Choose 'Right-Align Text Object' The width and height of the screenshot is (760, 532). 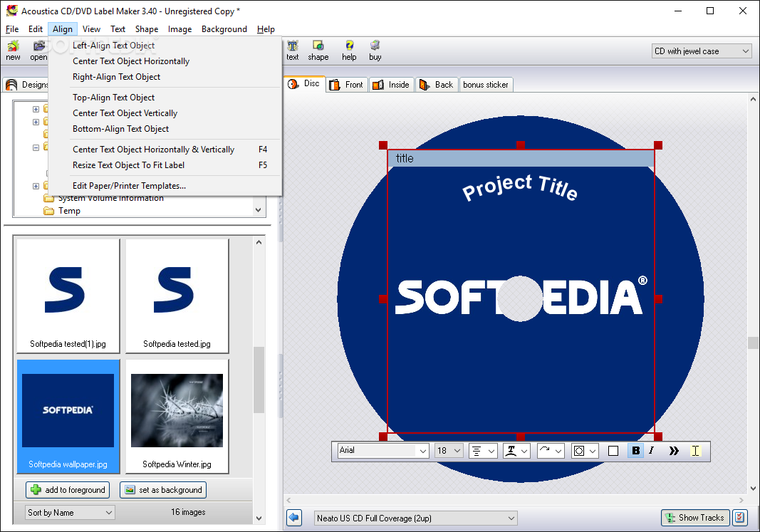click(x=165, y=76)
